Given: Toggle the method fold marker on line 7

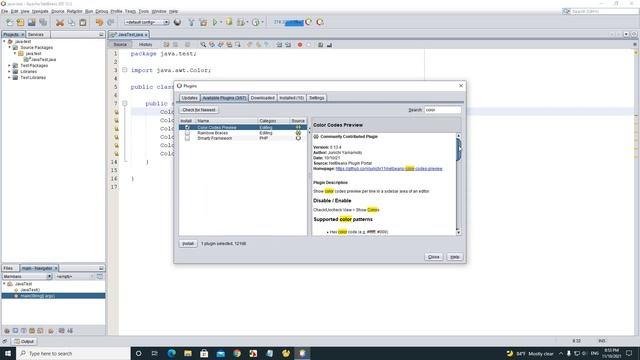Looking at the screenshot, I should tap(125, 103).
